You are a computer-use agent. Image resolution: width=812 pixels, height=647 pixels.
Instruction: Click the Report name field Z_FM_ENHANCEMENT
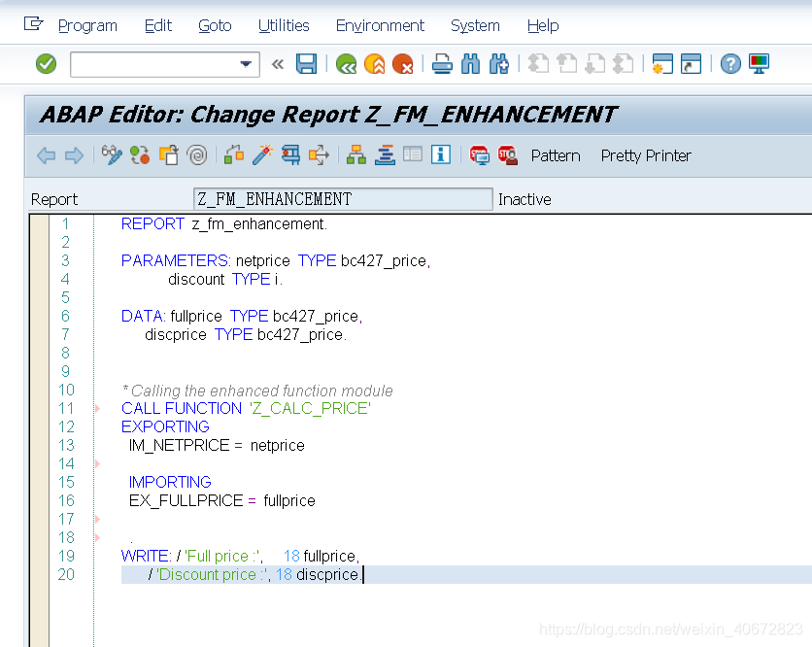coord(343,199)
